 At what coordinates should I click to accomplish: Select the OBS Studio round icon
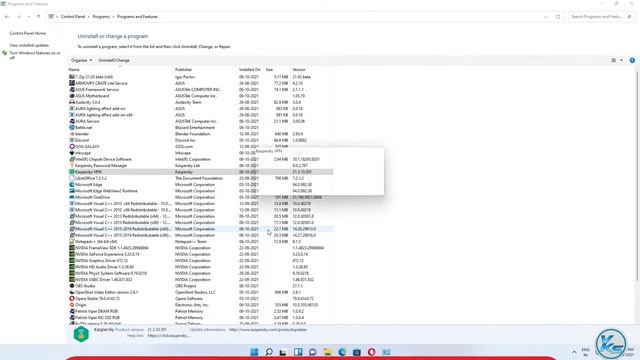pos(72,286)
